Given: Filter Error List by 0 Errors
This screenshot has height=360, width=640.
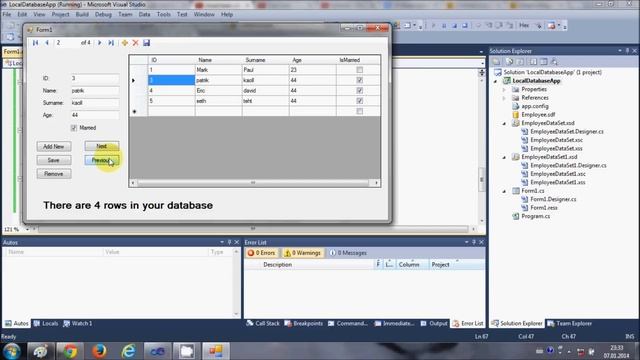Looking at the screenshot, I should pos(261,253).
